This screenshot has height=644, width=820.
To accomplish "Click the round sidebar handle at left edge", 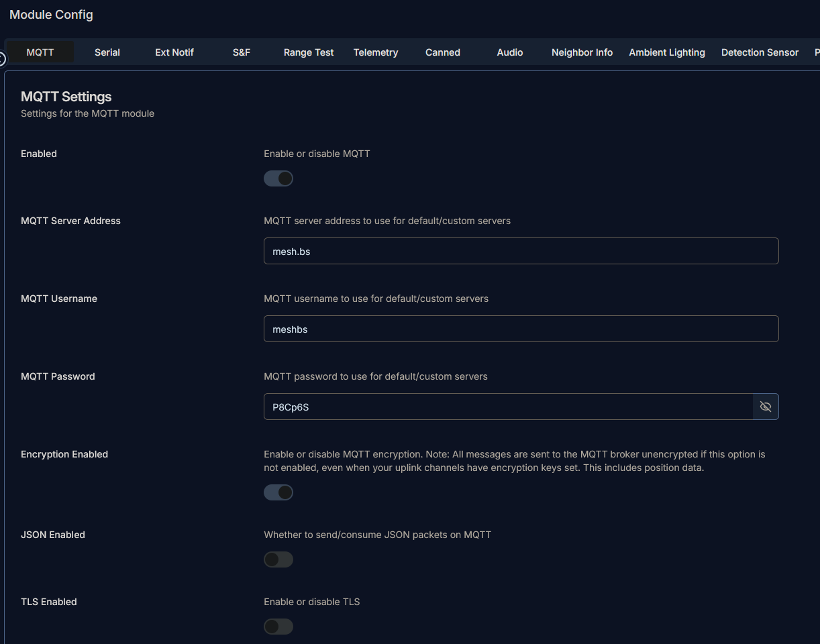I will (1, 59).
